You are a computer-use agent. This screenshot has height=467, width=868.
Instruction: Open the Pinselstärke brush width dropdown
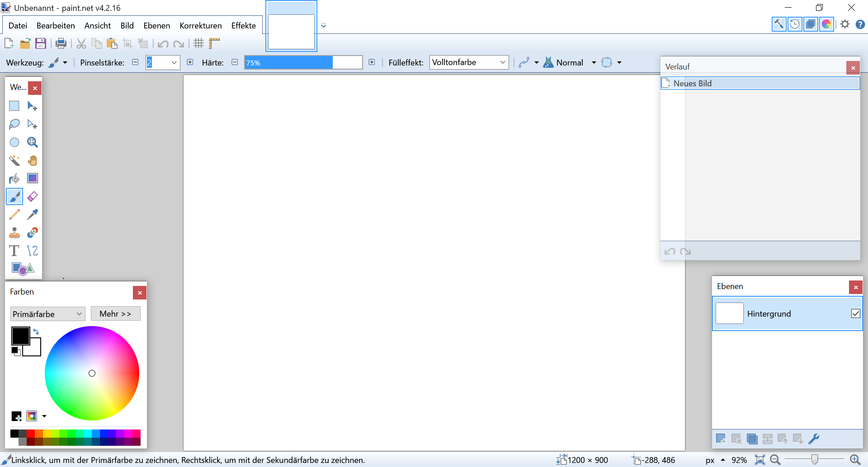(x=174, y=63)
